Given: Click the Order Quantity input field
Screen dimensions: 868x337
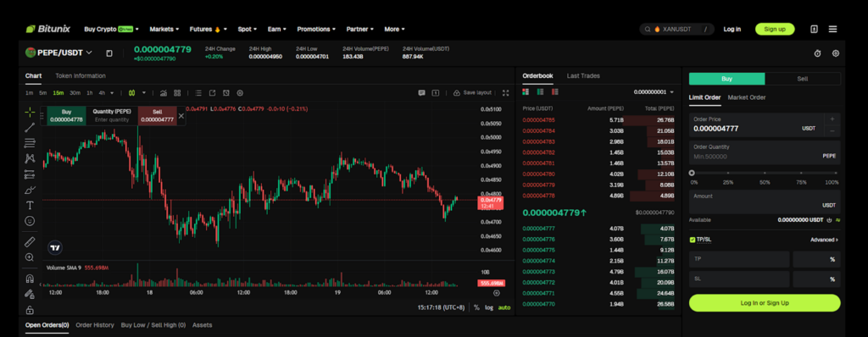Looking at the screenshot, I should pos(765,152).
